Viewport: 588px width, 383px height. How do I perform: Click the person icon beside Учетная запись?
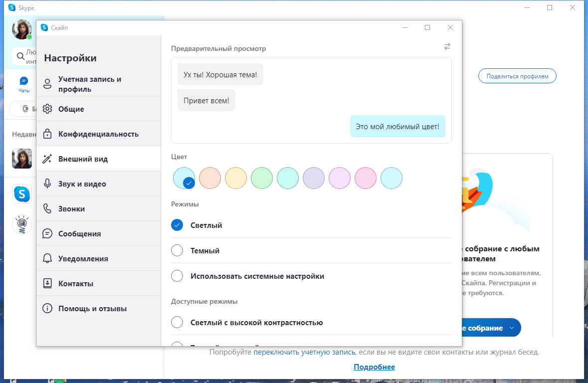coord(47,84)
